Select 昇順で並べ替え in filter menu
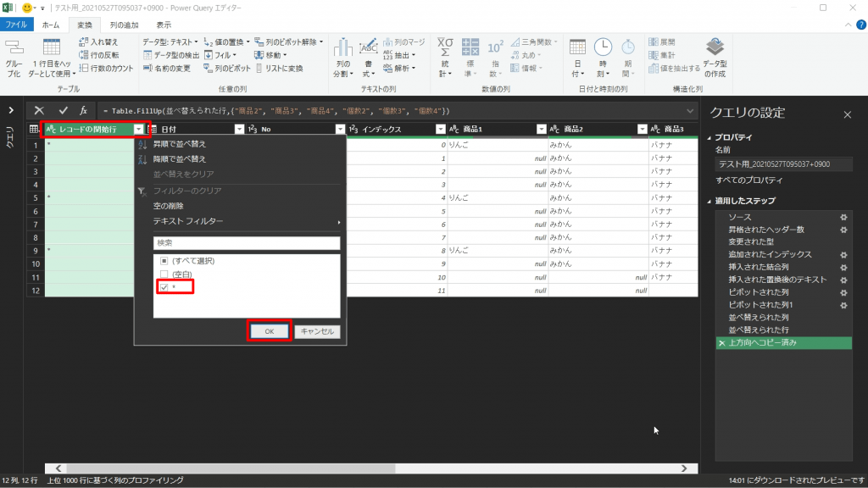 point(179,145)
